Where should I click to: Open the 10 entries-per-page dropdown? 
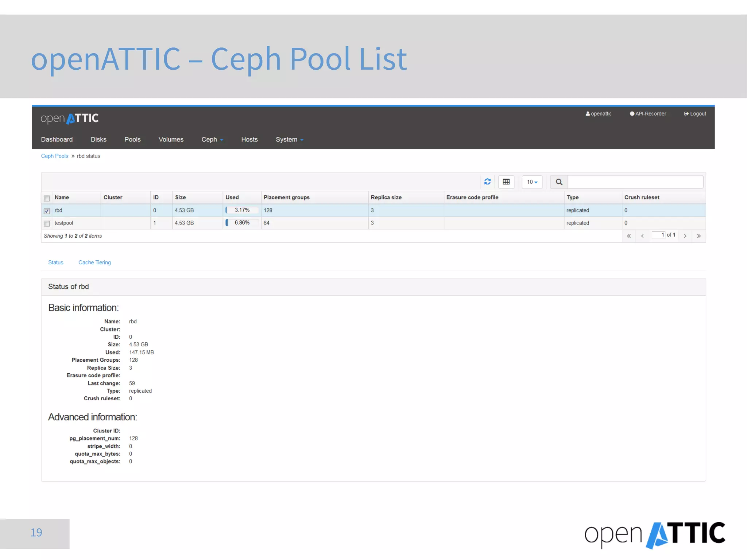point(532,182)
